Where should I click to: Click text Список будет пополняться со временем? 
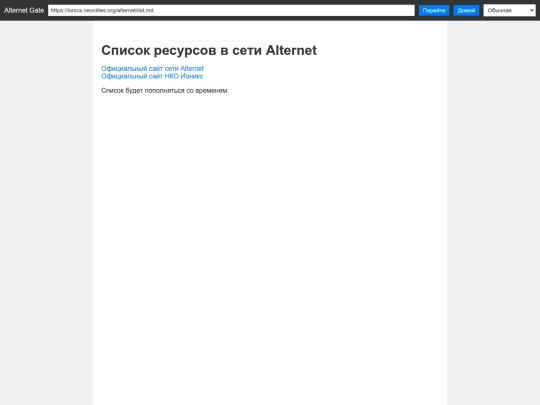[165, 91]
